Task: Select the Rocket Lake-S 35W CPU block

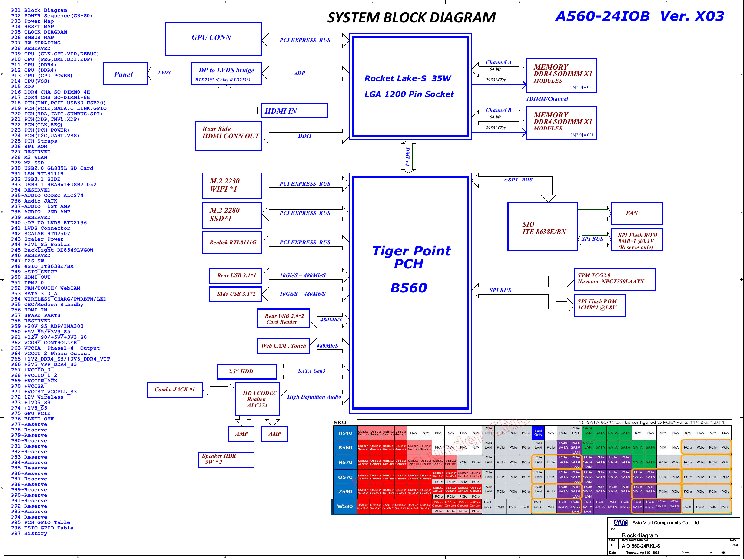Action: (x=410, y=87)
